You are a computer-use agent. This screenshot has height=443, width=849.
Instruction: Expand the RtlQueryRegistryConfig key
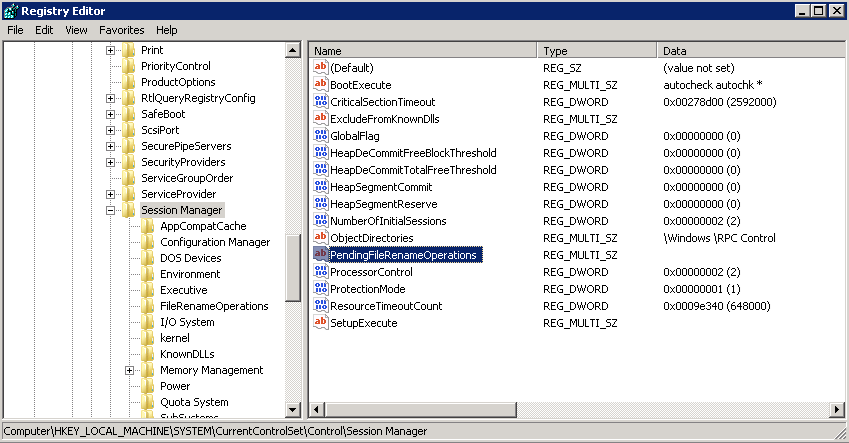coord(110,99)
